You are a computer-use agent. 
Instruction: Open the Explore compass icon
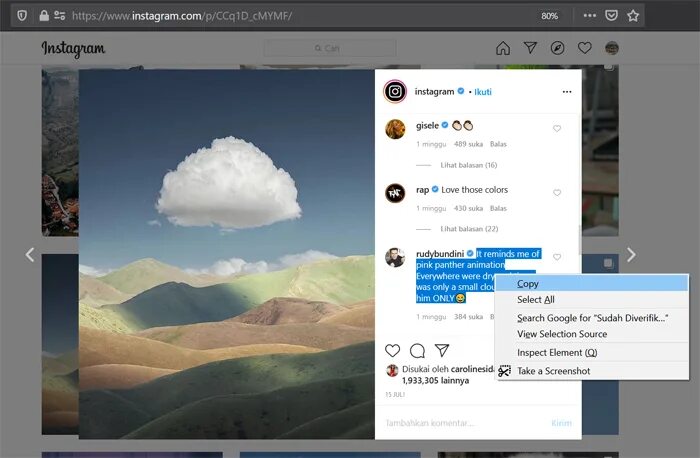(x=557, y=48)
